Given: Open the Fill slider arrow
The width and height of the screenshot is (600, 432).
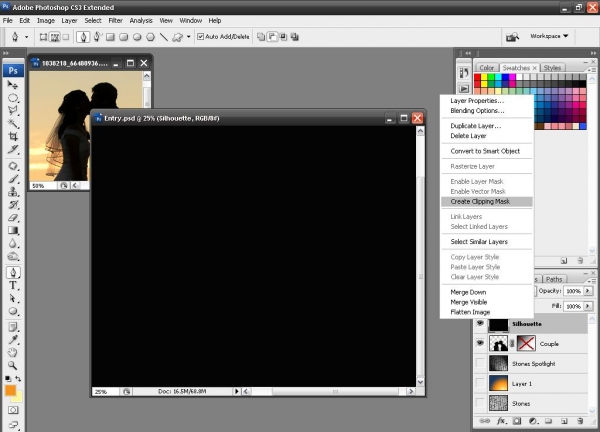Looking at the screenshot, I should 588,306.
